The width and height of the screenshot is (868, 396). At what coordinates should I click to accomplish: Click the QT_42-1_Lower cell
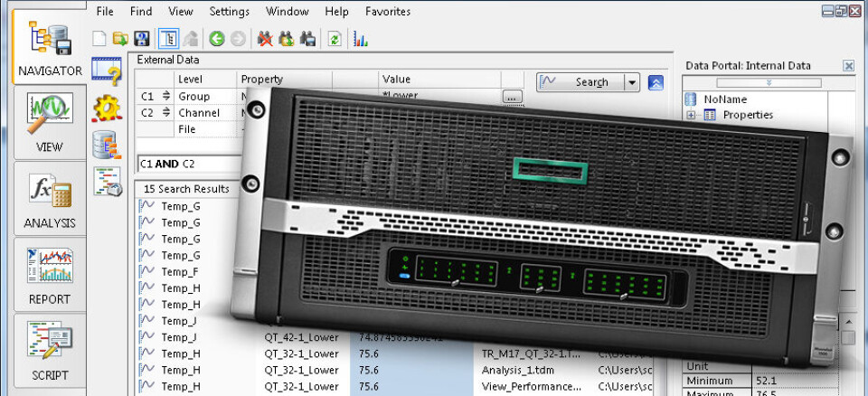point(301,337)
